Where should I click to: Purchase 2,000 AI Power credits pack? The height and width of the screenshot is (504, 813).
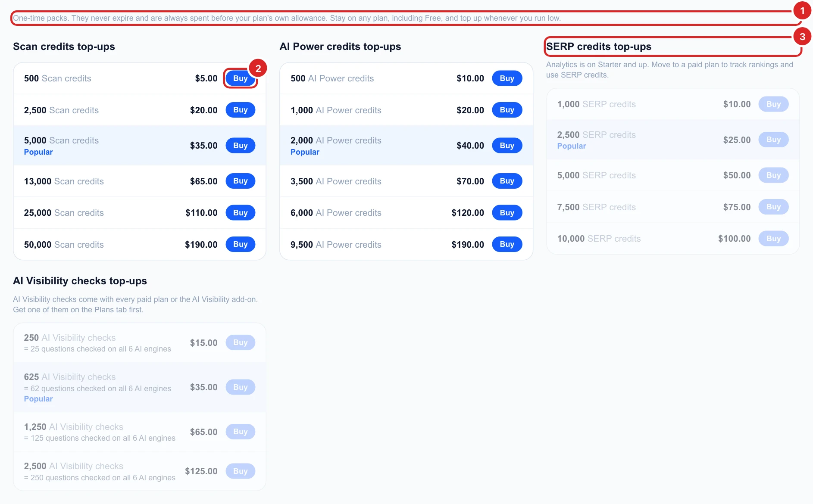coord(507,146)
